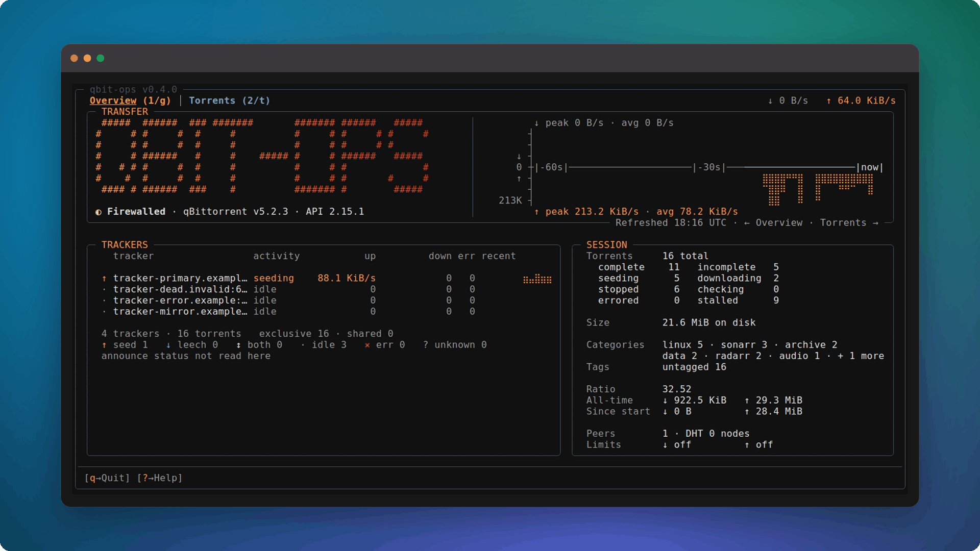Click the stopped 6 session stat

(639, 289)
